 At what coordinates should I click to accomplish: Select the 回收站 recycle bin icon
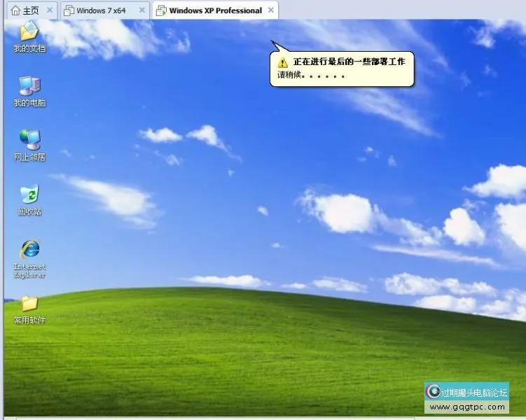[x=29, y=194]
